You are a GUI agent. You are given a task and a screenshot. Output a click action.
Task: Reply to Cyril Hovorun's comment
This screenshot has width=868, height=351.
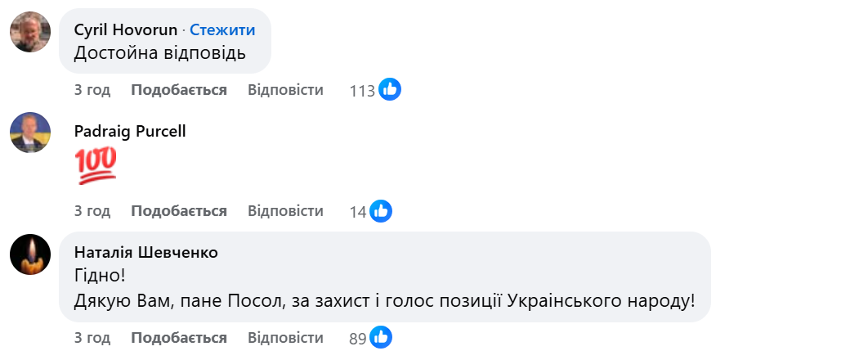tap(285, 90)
